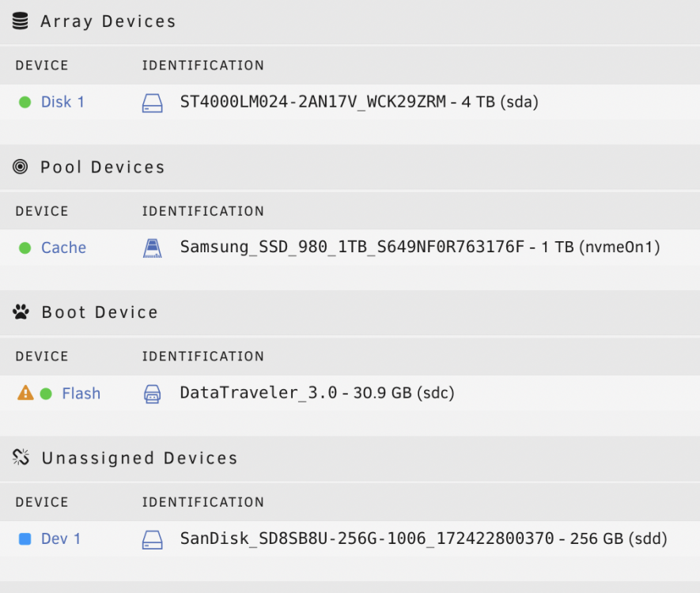This screenshot has height=593, width=700.
Task: Click the NVMe drive icon beside Samsung SSD
Action: pyautogui.click(x=152, y=248)
